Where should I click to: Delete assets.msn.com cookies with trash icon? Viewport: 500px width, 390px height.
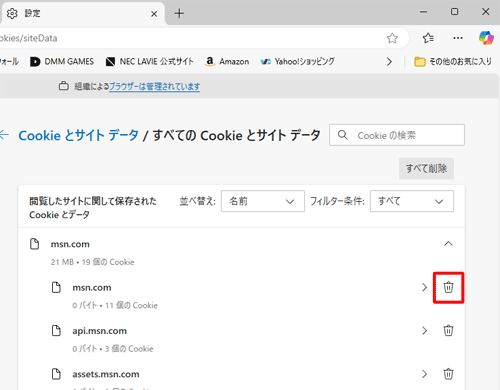point(448,374)
